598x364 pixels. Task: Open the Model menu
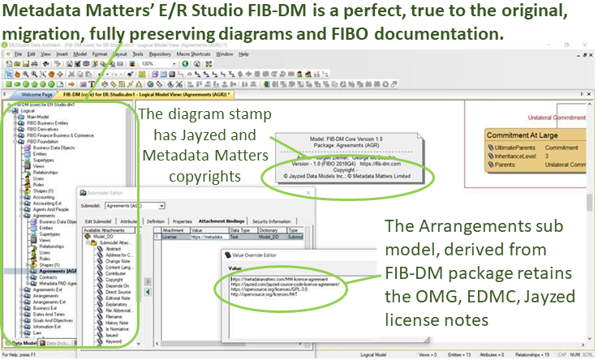tap(80, 54)
